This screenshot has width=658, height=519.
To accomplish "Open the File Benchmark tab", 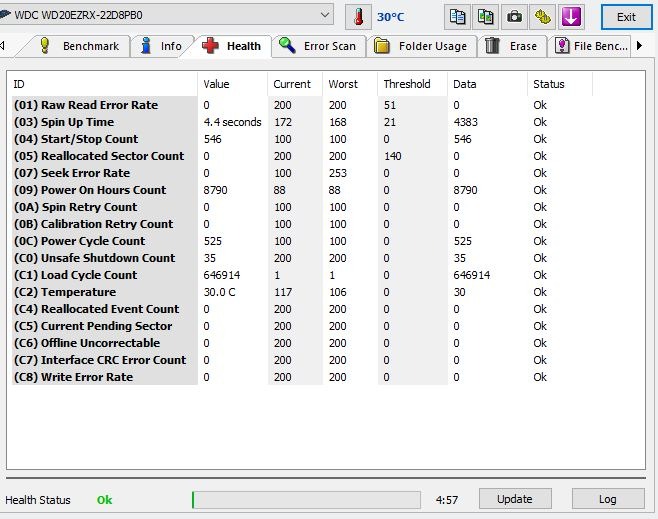I will (x=591, y=46).
